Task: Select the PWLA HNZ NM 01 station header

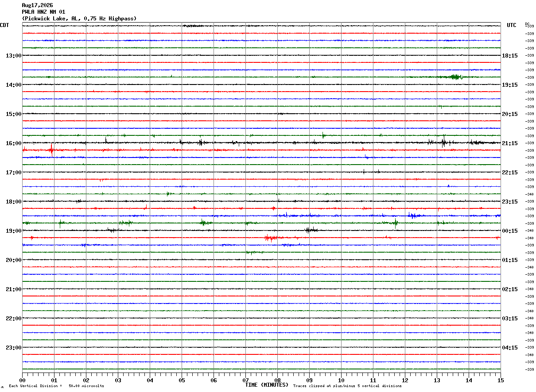Action: 43,12
